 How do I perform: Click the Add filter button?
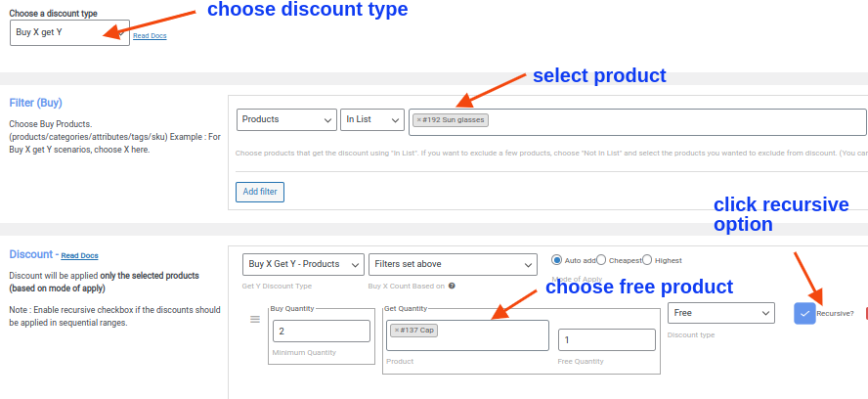(x=260, y=192)
